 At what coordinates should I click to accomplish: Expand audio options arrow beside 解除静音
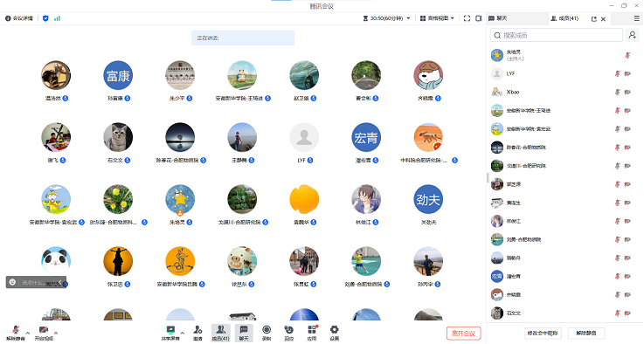pos(28,333)
